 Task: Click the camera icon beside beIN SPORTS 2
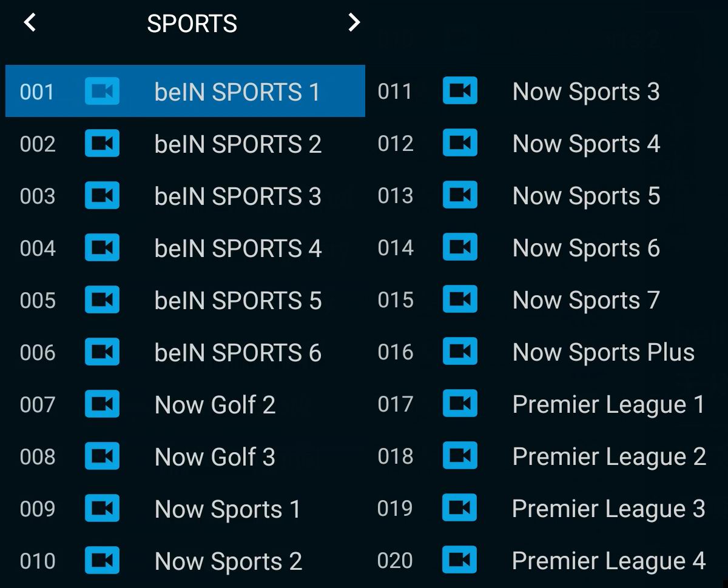[102, 144]
